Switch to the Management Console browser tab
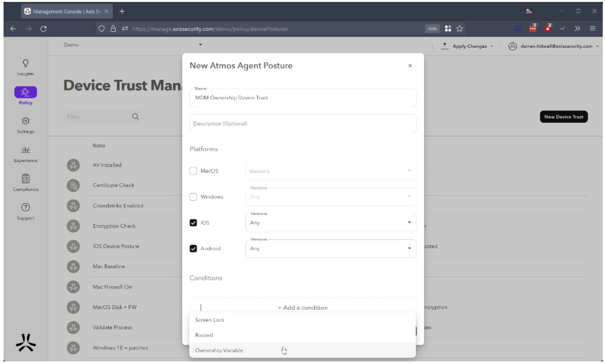The height and width of the screenshot is (364, 605). [x=67, y=11]
